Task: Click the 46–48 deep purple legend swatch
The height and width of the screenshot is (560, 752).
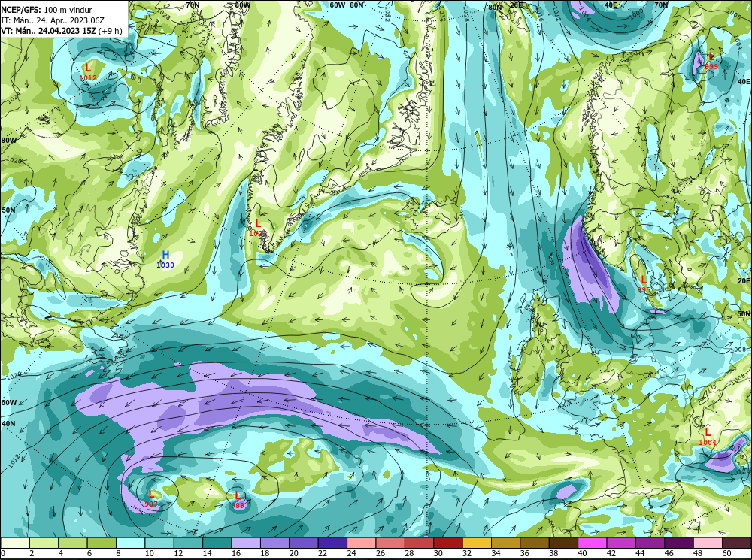Action: point(680,543)
